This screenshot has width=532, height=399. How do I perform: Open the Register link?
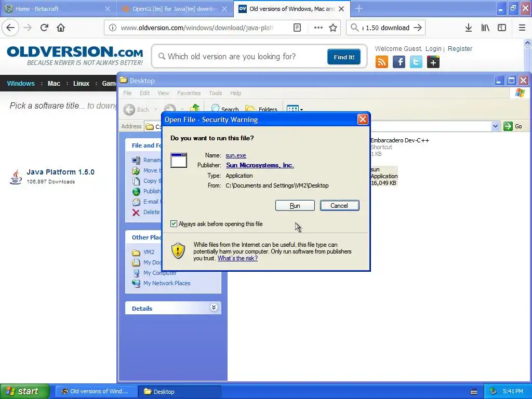click(460, 48)
